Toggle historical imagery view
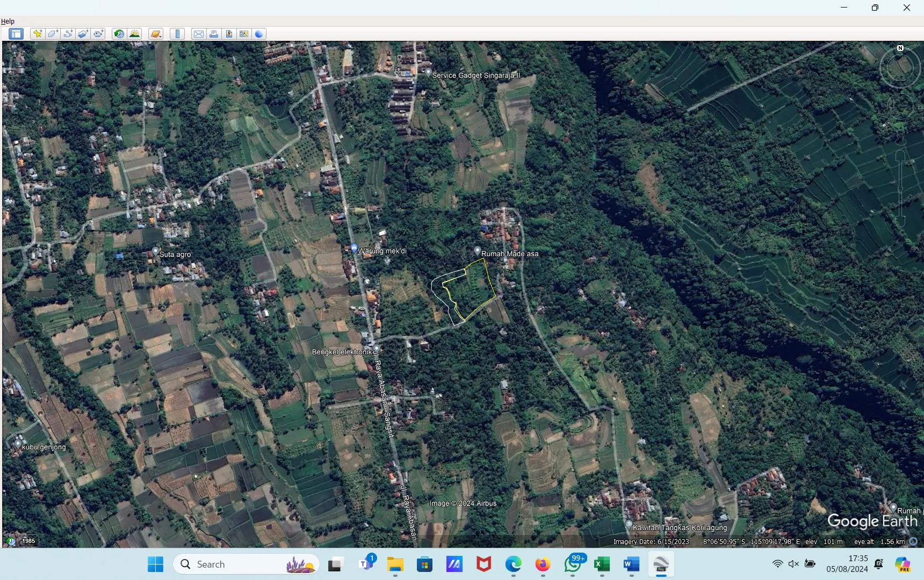Viewport: 924px width, 580px height. coord(119,34)
